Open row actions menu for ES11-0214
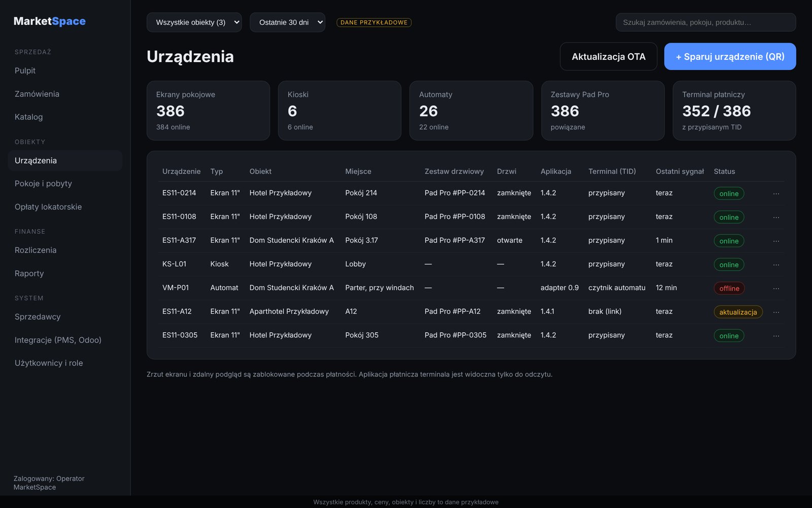The width and height of the screenshot is (812, 508). [x=776, y=194]
